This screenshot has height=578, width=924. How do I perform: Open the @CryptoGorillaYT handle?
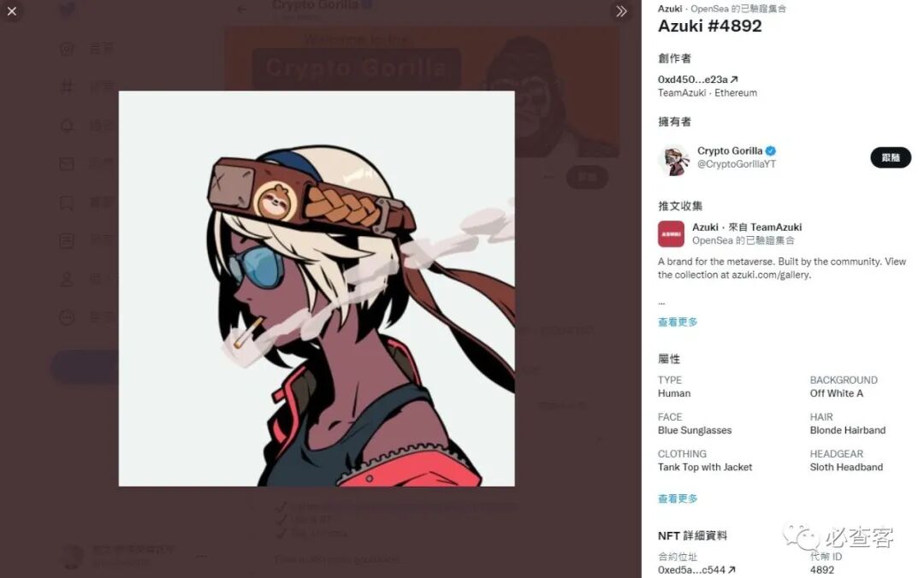tap(737, 164)
